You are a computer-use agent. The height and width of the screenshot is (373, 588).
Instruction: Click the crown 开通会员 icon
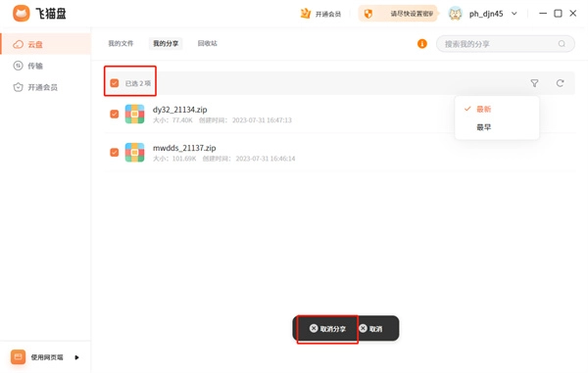(x=306, y=14)
